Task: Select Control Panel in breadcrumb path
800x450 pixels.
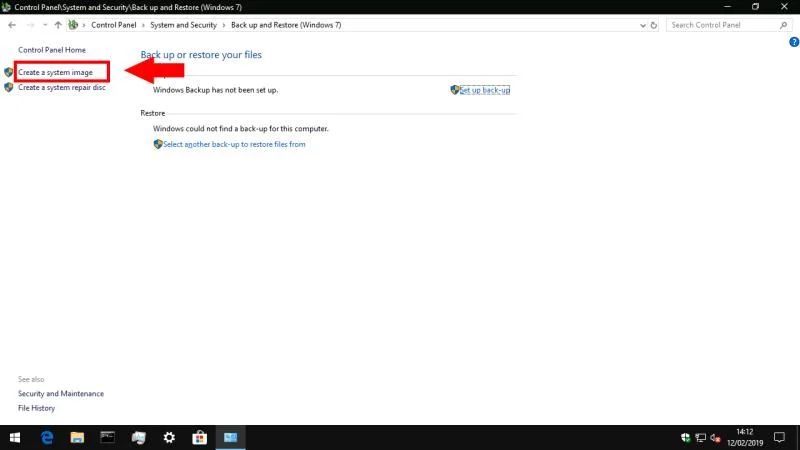Action: pyautogui.click(x=114, y=25)
